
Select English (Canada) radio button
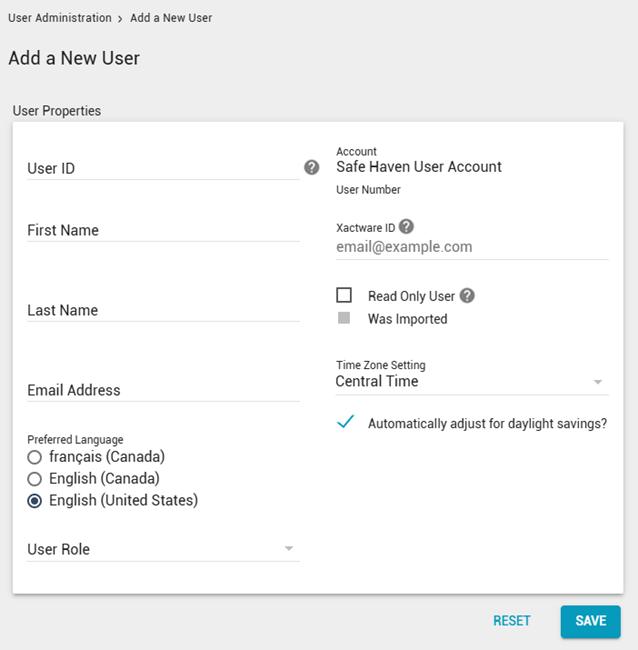point(34,479)
